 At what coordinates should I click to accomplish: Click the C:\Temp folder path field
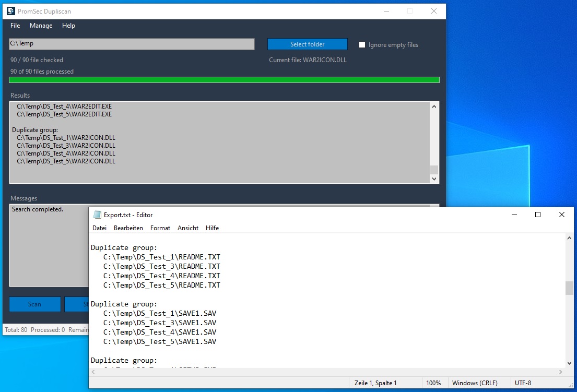132,44
